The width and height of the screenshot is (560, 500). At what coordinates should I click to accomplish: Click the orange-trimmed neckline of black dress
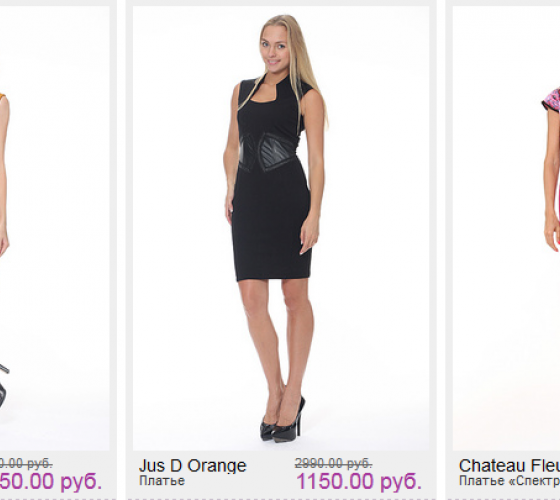pyautogui.click(x=266, y=94)
